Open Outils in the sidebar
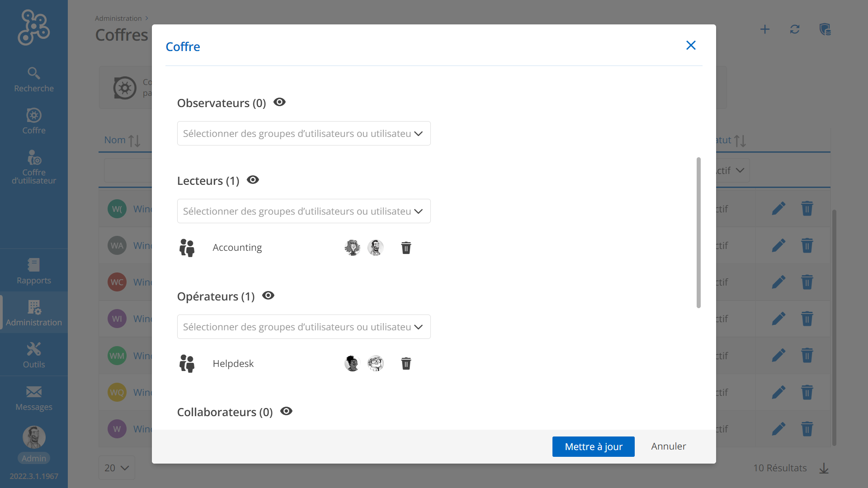 point(34,355)
